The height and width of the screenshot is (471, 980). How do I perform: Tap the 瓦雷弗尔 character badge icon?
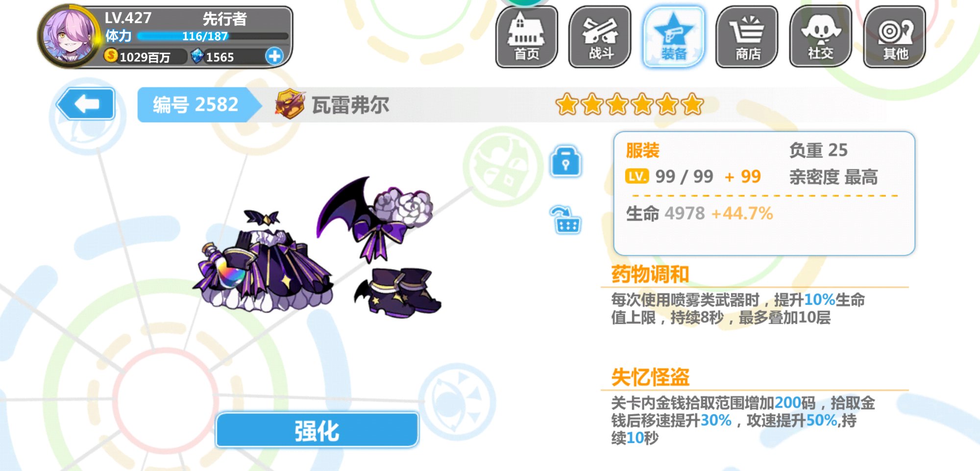click(x=290, y=104)
